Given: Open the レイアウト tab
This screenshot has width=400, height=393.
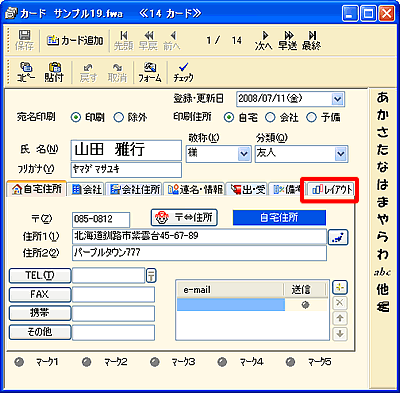Looking at the screenshot, I should pos(331,190).
